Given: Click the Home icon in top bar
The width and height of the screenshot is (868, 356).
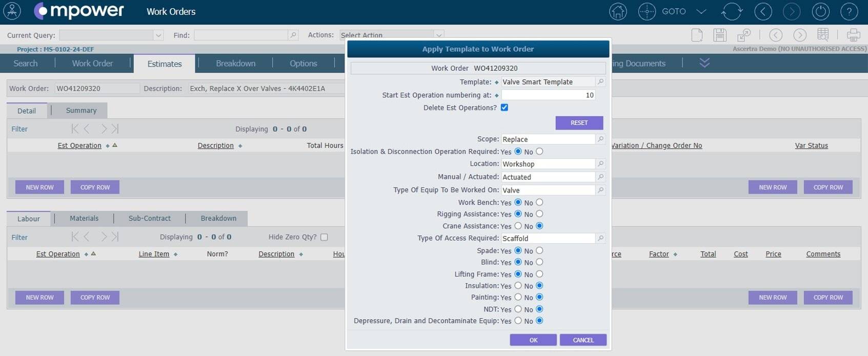Looking at the screenshot, I should [x=618, y=12].
